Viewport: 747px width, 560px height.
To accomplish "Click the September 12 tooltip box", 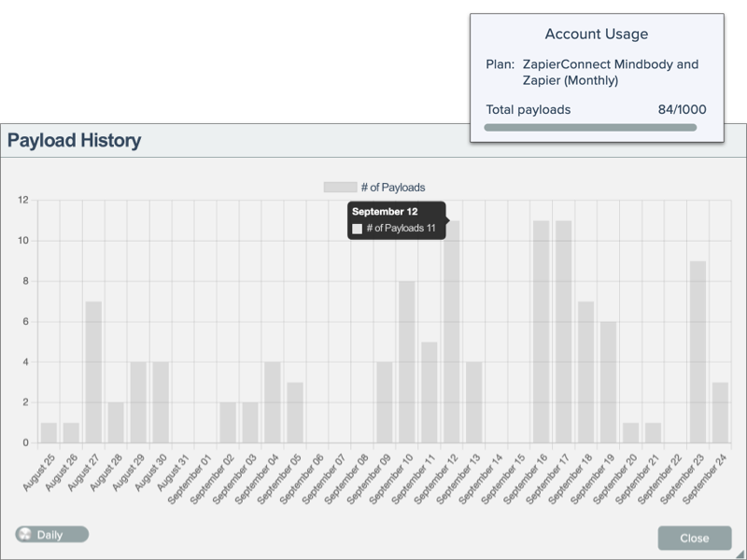I will [x=396, y=220].
